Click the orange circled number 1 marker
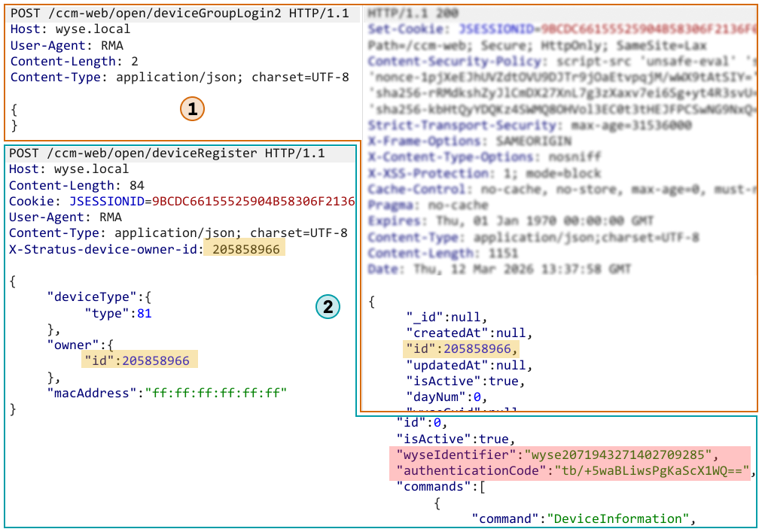Image resolution: width=762 pixels, height=532 pixels. click(x=192, y=109)
